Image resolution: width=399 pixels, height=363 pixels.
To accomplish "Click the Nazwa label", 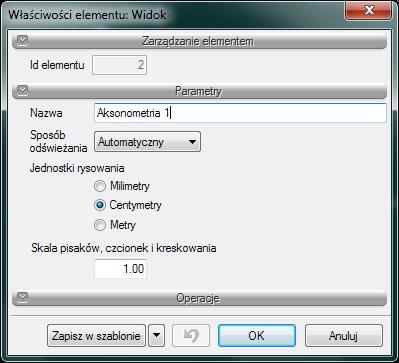I will click(x=46, y=113).
